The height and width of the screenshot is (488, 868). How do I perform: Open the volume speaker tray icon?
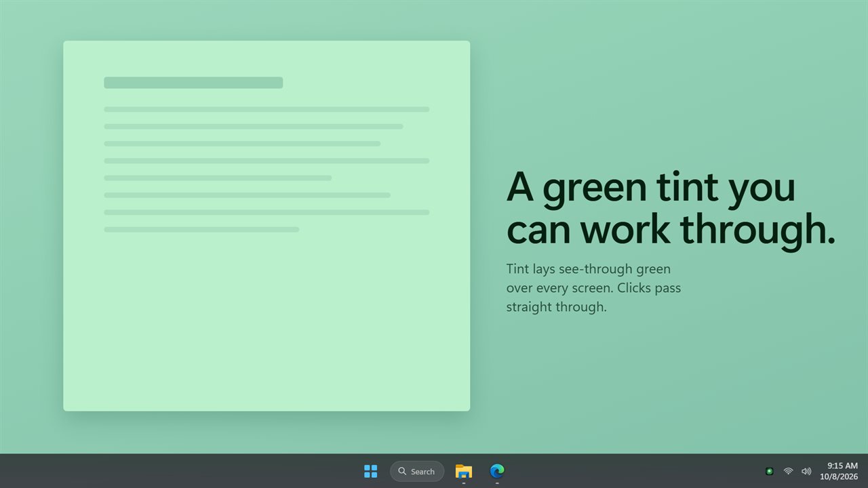point(806,471)
